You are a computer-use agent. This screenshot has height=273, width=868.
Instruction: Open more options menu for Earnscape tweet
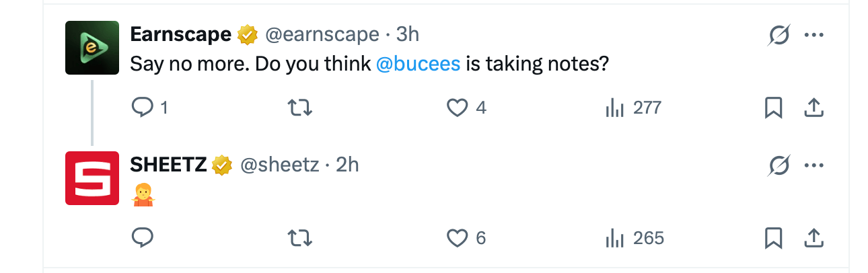click(814, 35)
